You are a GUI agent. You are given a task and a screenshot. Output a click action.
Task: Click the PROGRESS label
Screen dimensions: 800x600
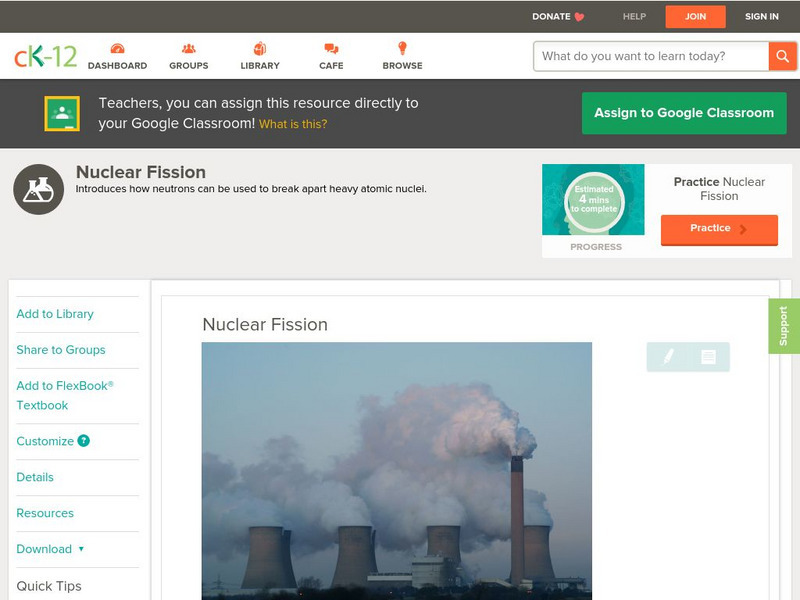pos(596,247)
